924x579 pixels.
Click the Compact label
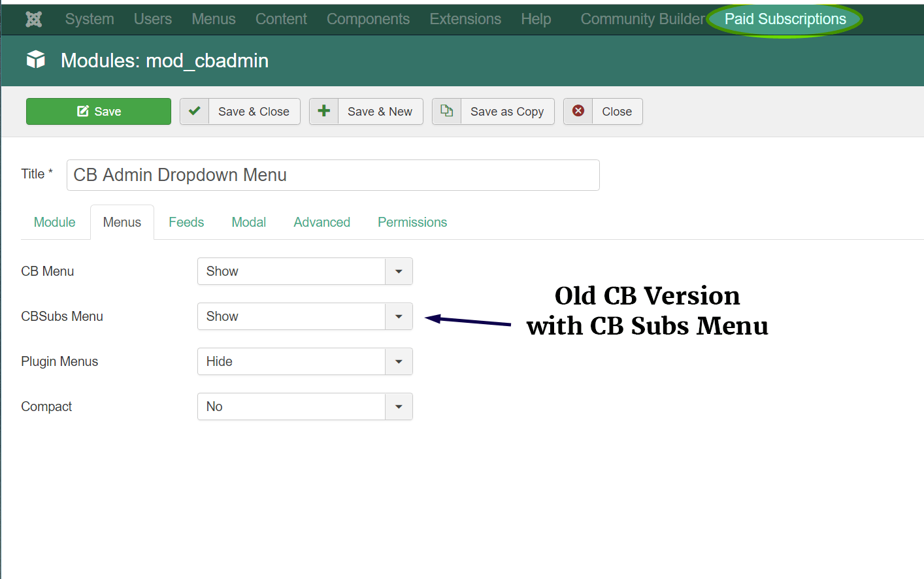(x=46, y=406)
